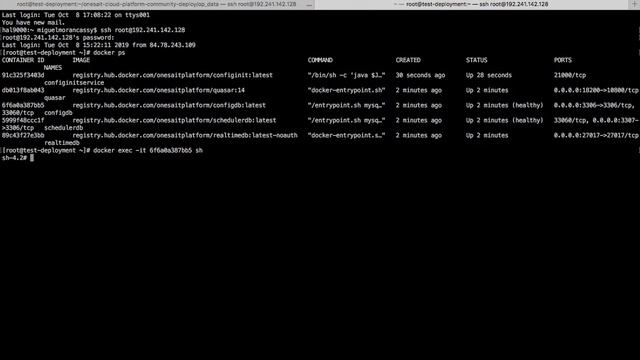Viewport: 640px width, 360px height.
Task: Click the PORTS column header
Action: click(x=562, y=60)
